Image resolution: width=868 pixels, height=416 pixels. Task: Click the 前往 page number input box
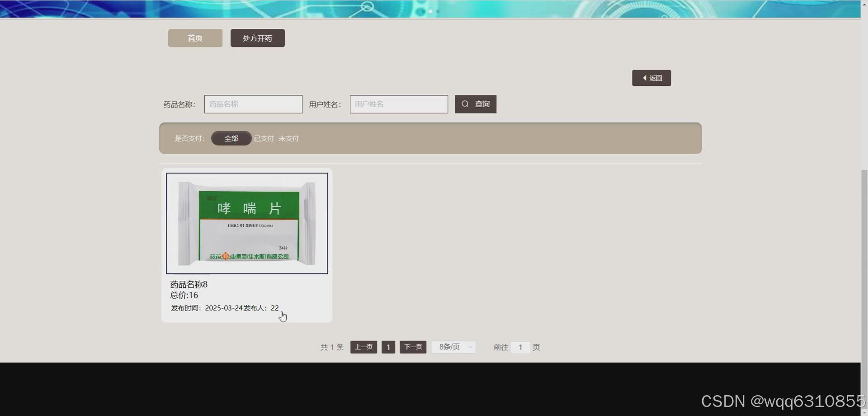521,347
